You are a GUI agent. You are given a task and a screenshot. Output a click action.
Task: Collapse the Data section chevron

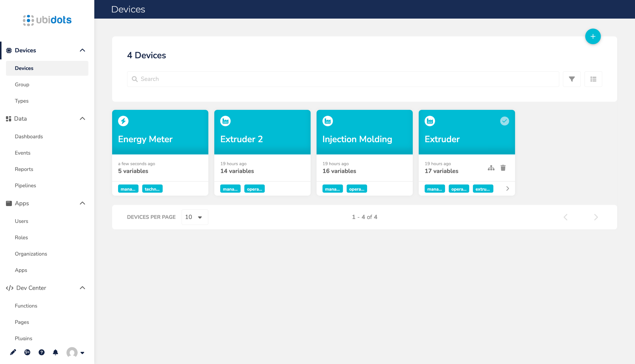82,119
